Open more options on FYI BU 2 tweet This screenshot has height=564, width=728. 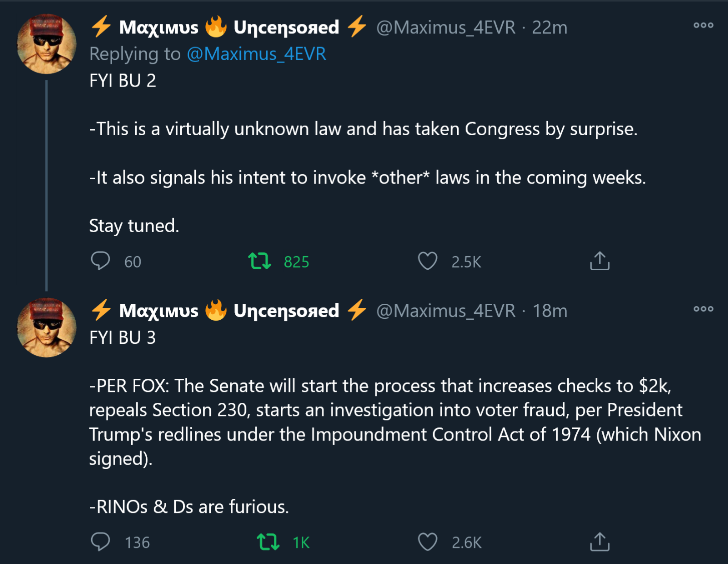click(703, 25)
